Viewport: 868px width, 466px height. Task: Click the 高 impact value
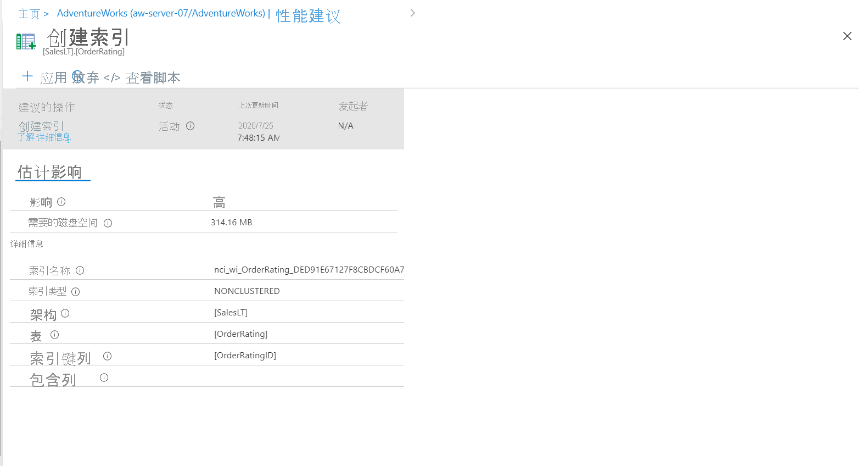click(219, 203)
